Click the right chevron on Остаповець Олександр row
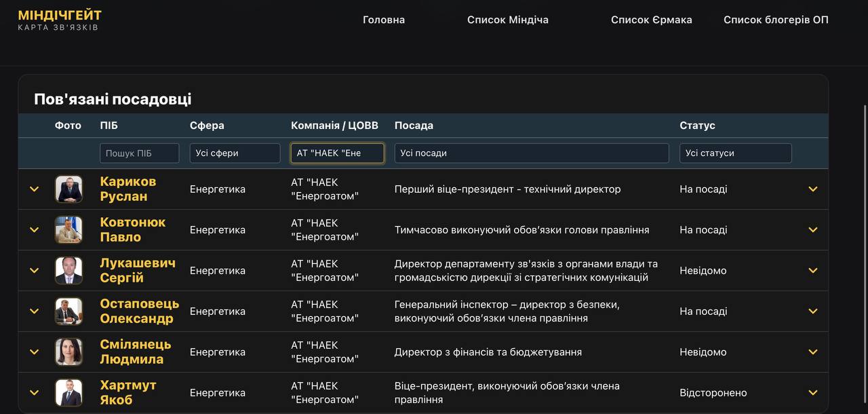 coord(813,312)
